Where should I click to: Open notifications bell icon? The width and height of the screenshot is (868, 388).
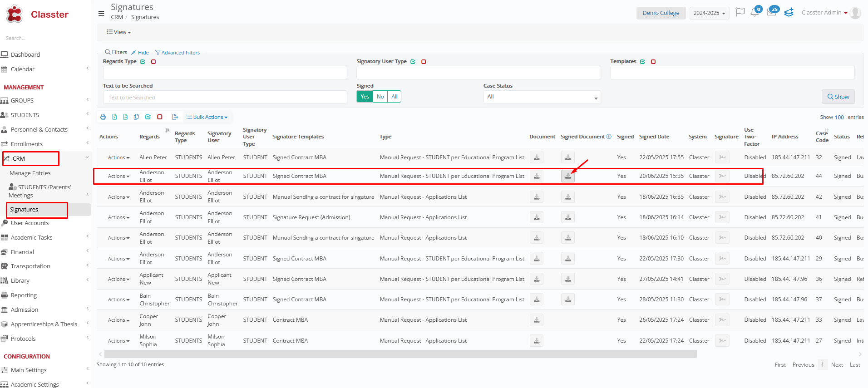tap(755, 13)
